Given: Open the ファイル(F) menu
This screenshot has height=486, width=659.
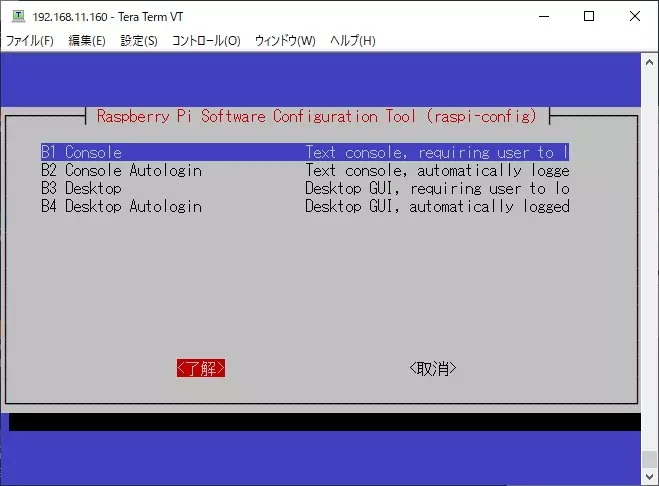Looking at the screenshot, I should [30, 41].
